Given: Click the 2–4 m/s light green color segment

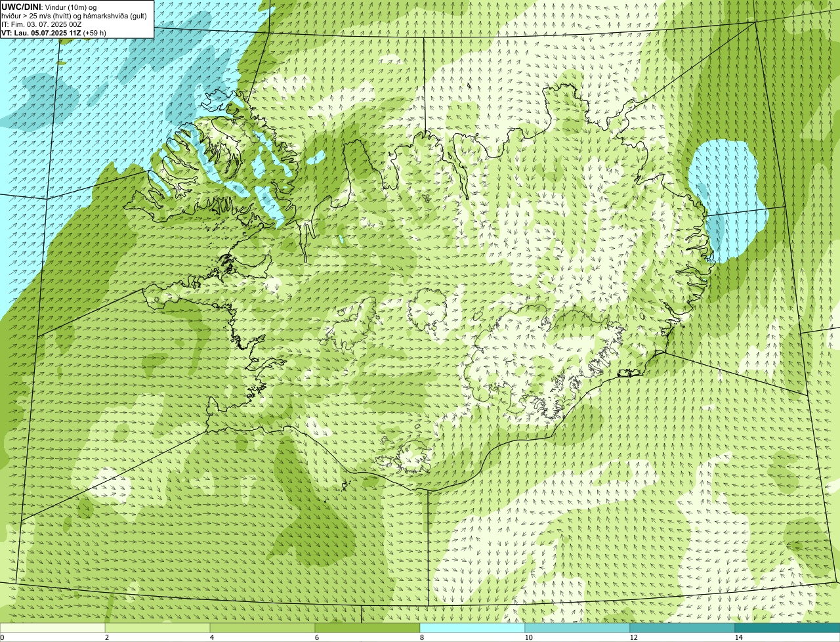Looking at the screenshot, I should (157, 628).
